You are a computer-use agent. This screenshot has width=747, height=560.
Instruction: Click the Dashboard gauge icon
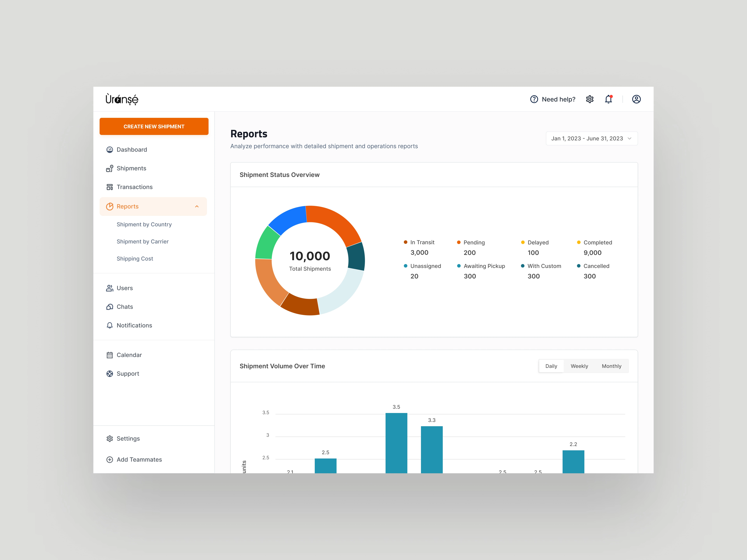[110, 150]
